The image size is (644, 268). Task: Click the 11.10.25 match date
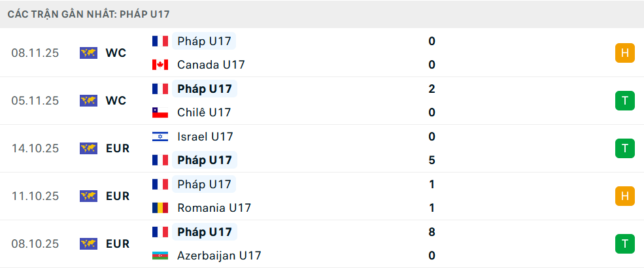(x=35, y=196)
